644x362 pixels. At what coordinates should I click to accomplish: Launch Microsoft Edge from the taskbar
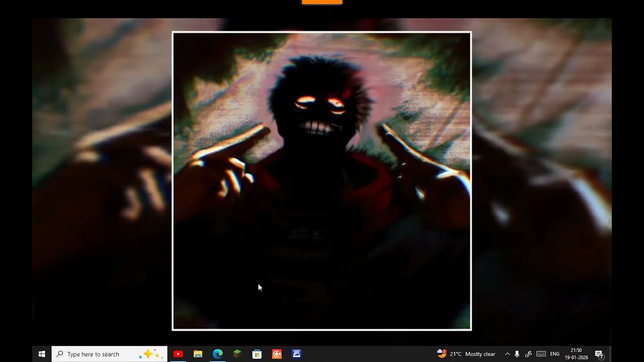pyautogui.click(x=217, y=354)
